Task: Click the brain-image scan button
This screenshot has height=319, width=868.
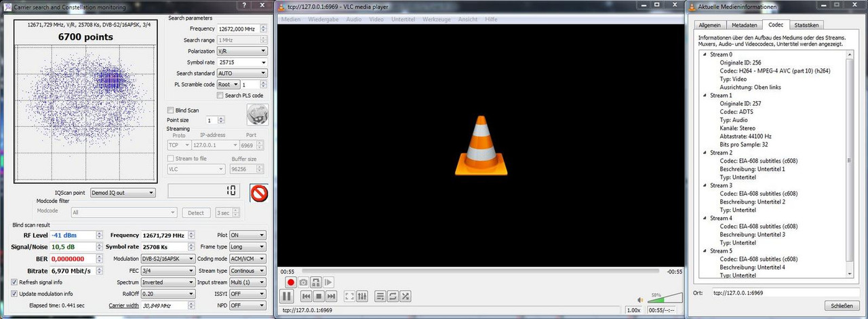Action: pyautogui.click(x=257, y=115)
